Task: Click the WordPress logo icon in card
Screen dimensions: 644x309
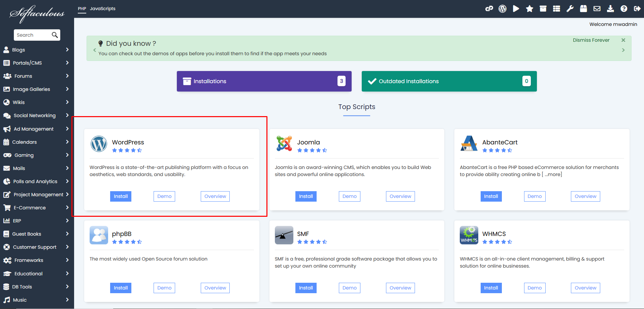Action: [99, 144]
